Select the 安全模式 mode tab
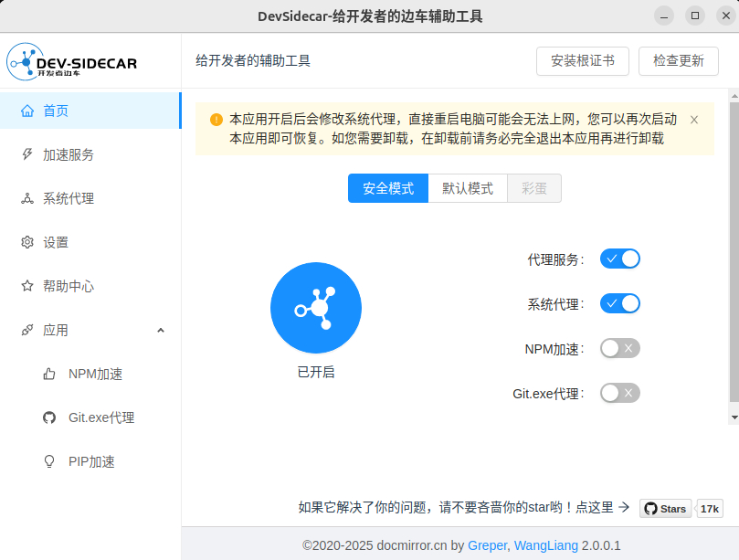The image size is (739, 560). click(388, 188)
